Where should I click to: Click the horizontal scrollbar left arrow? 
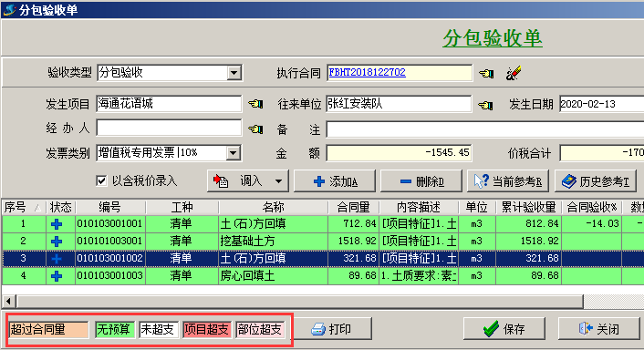tap(8, 302)
